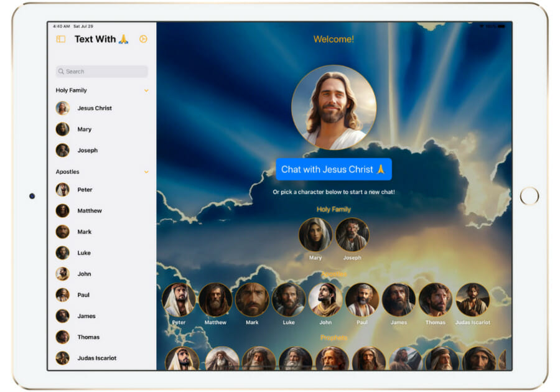Image resolution: width=560 pixels, height=392 pixels.
Task: Select Jesus Christ in the sidebar
Action: [x=102, y=108]
